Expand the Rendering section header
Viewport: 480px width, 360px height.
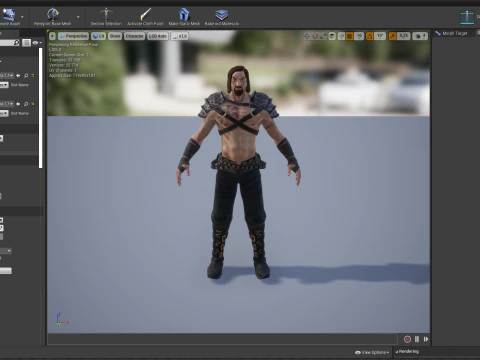[x=407, y=351]
